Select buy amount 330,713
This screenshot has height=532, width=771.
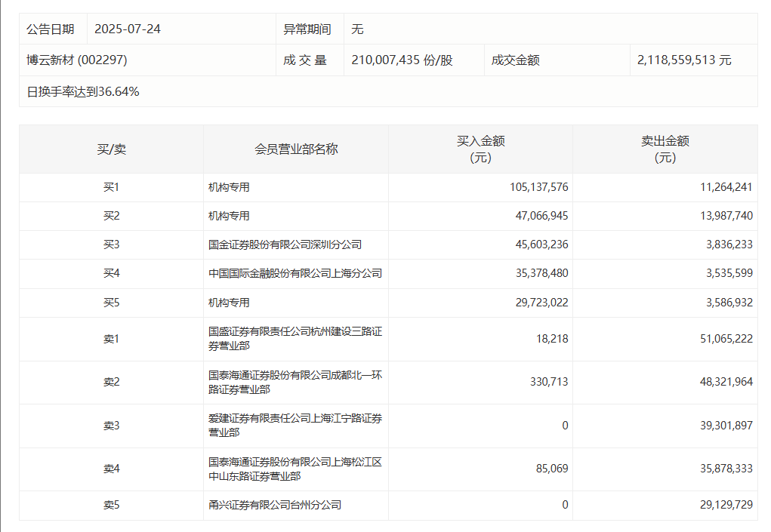(549, 382)
